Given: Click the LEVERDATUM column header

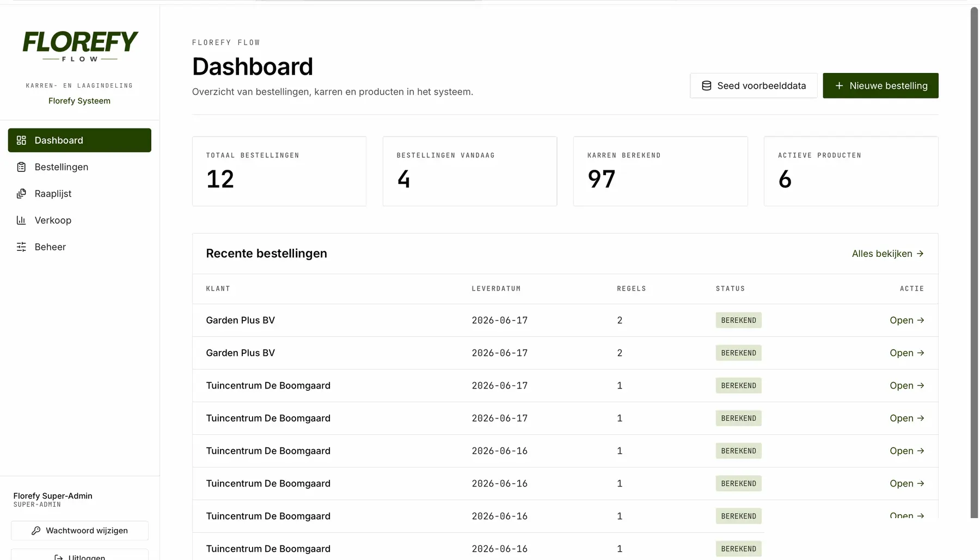Looking at the screenshot, I should pyautogui.click(x=496, y=289).
